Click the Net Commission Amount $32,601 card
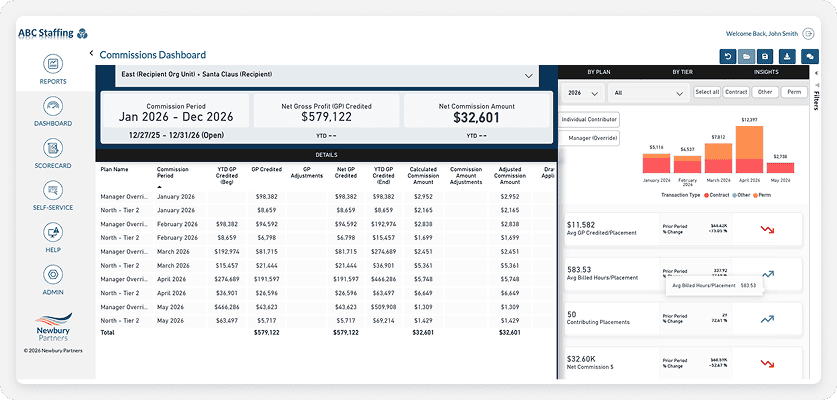 point(477,111)
